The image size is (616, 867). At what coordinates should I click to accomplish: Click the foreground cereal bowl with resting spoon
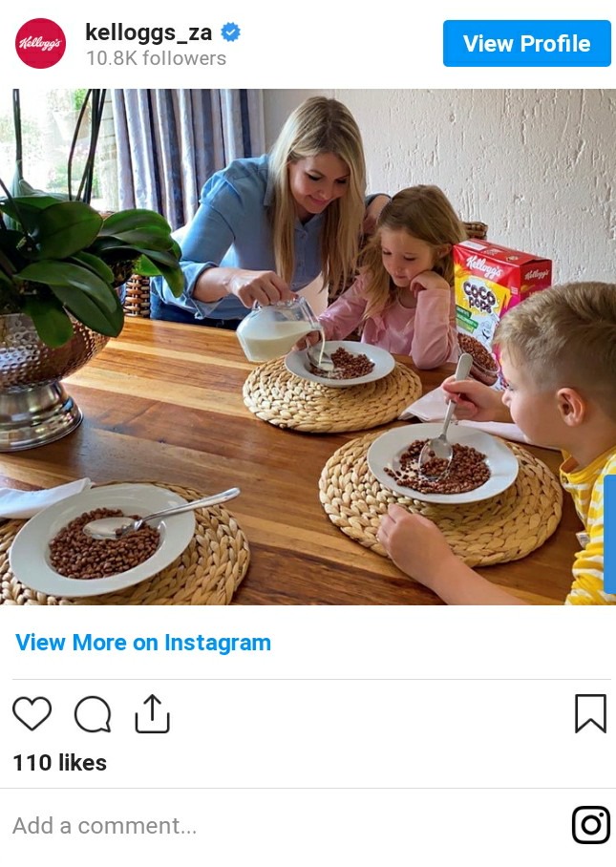[x=103, y=540]
